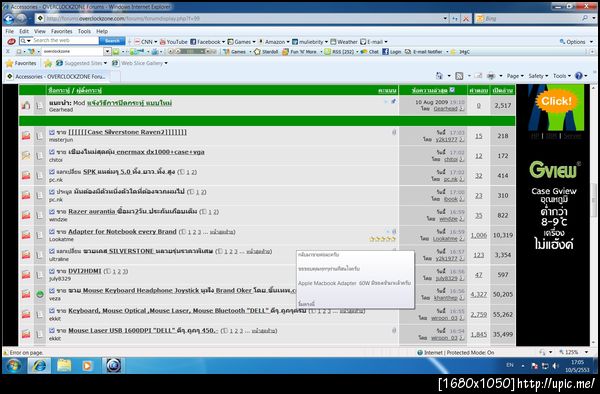The width and height of the screenshot is (600, 394).
Task: Open the Edit menu
Action: tap(24, 31)
